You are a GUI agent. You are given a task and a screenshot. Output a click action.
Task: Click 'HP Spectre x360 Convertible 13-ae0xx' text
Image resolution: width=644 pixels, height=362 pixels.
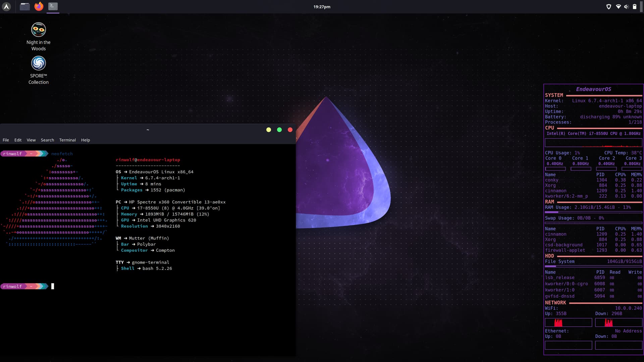pyautogui.click(x=177, y=202)
